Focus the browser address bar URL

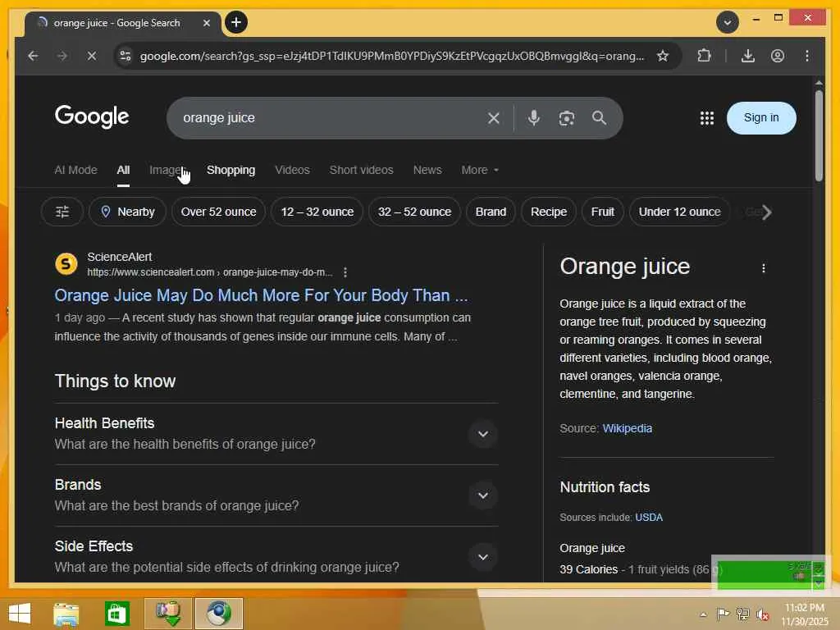point(391,56)
